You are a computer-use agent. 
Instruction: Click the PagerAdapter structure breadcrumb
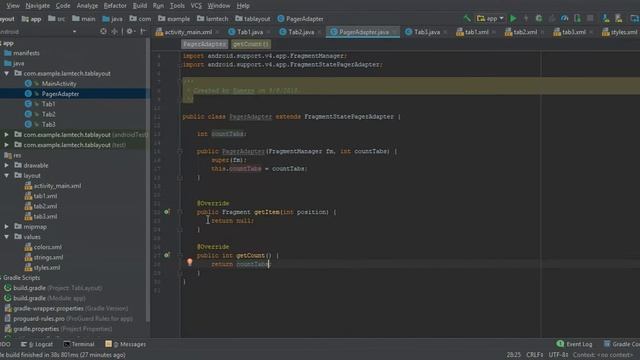click(x=204, y=44)
